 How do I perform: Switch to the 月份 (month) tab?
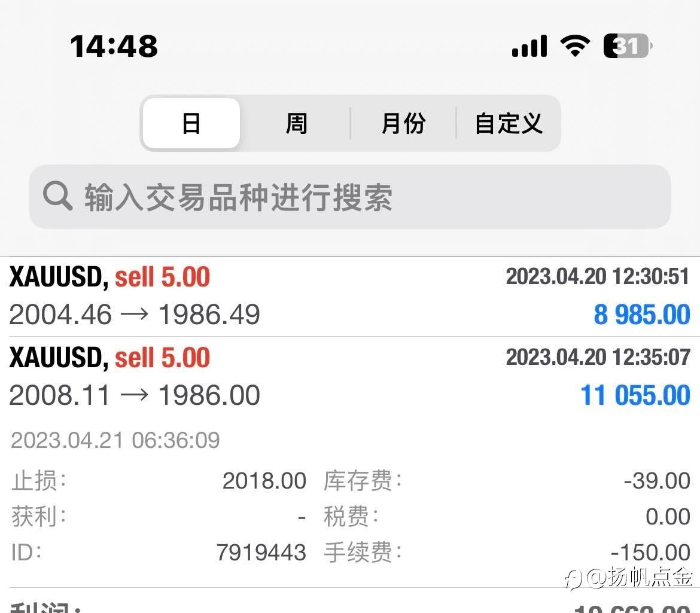point(403,123)
